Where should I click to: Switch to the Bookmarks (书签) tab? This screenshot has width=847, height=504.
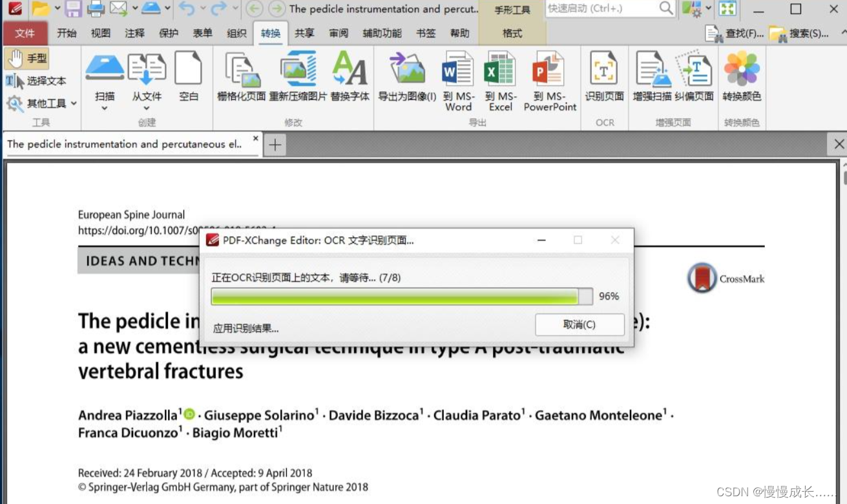pyautogui.click(x=426, y=34)
